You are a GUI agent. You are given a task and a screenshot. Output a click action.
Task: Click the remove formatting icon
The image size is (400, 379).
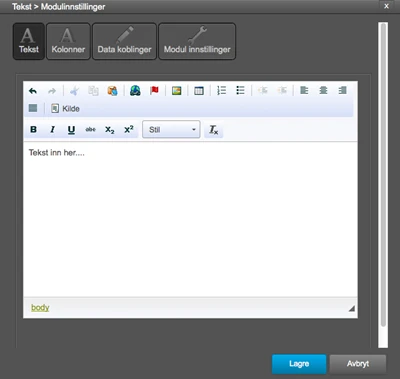click(x=213, y=130)
